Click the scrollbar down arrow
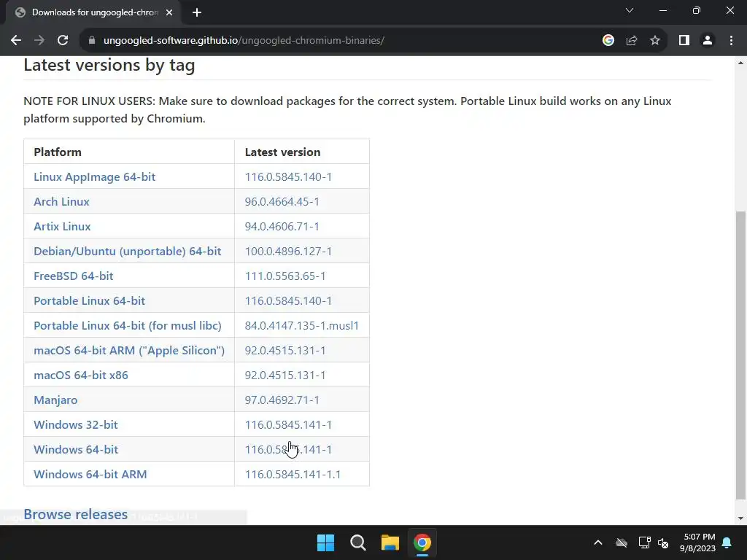 pyautogui.click(x=740, y=518)
